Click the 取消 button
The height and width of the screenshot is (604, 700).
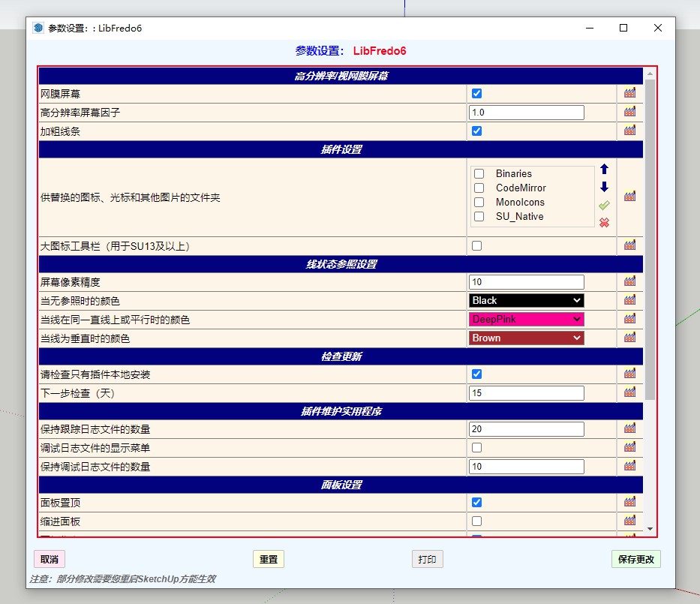tap(50, 560)
